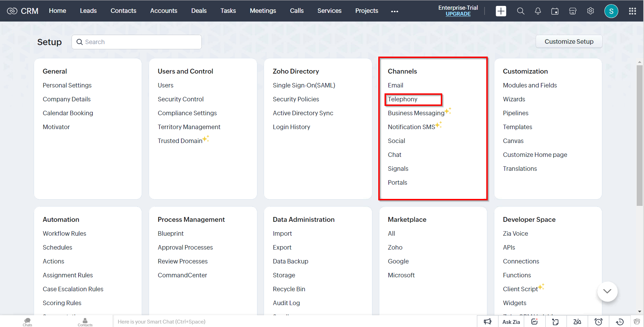Open Territory Management
Viewport: 644px width, 327px height.
189,127
